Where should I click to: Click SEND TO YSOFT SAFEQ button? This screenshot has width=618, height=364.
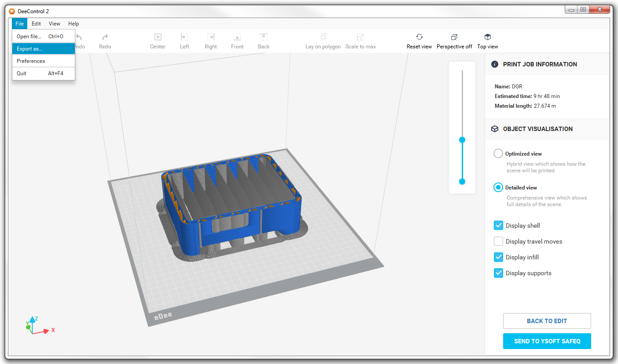[547, 341]
